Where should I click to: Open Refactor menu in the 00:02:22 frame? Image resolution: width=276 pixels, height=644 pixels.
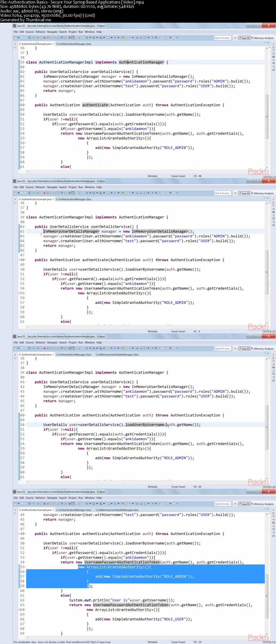40,32
